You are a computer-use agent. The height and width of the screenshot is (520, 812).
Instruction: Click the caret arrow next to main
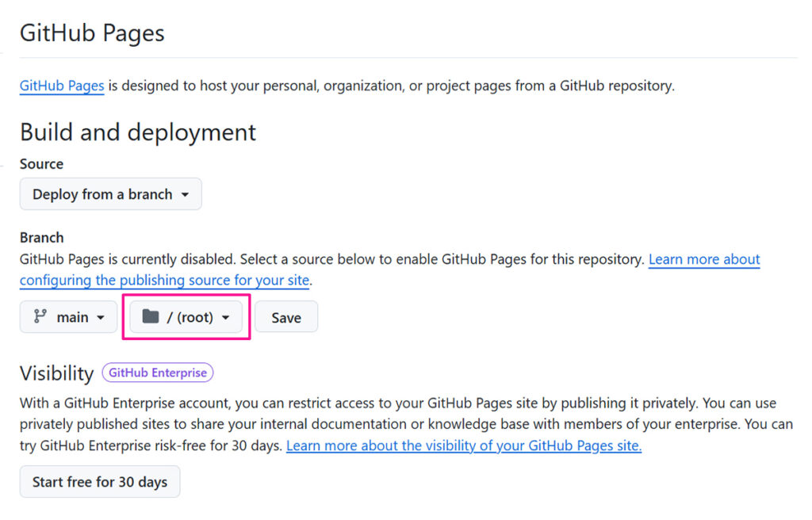coord(101,318)
